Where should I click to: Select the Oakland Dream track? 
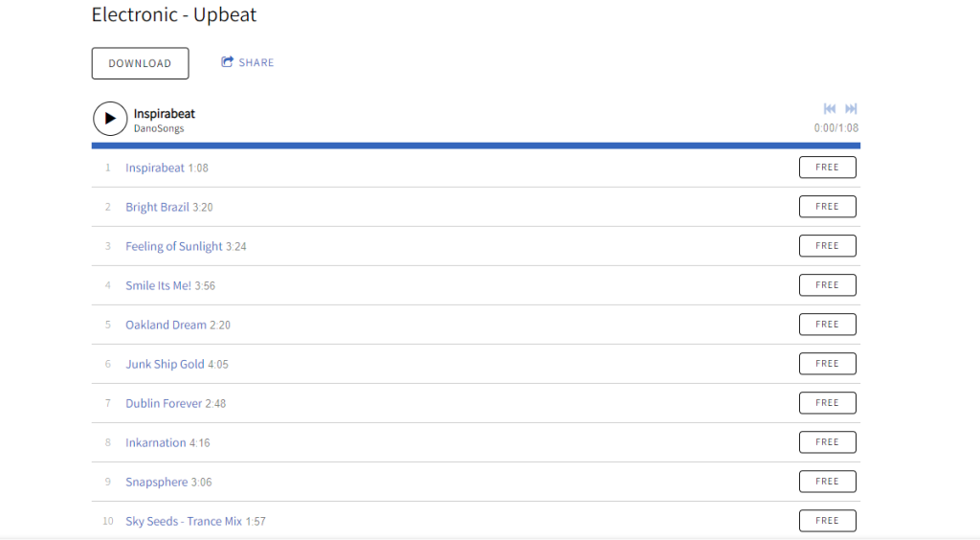tap(166, 325)
